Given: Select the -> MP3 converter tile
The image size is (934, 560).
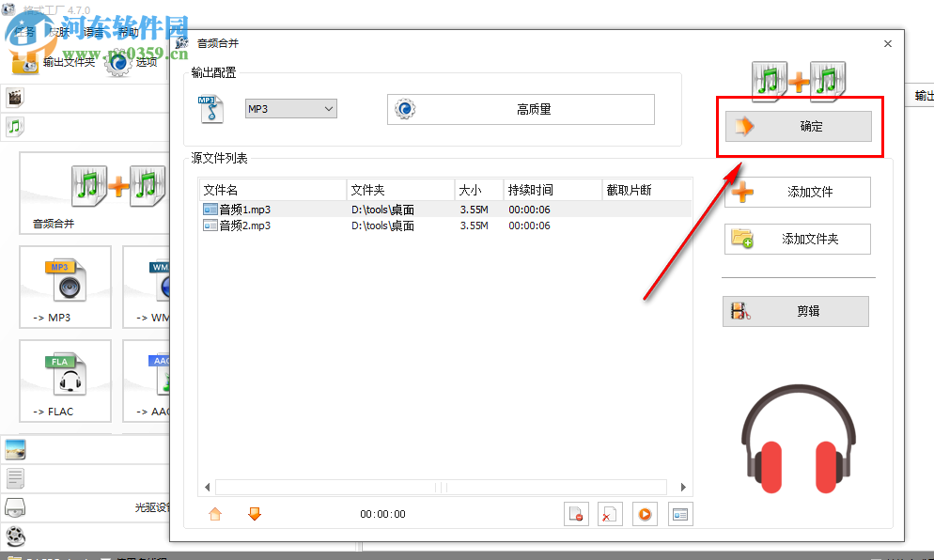Looking at the screenshot, I should click(x=65, y=287).
